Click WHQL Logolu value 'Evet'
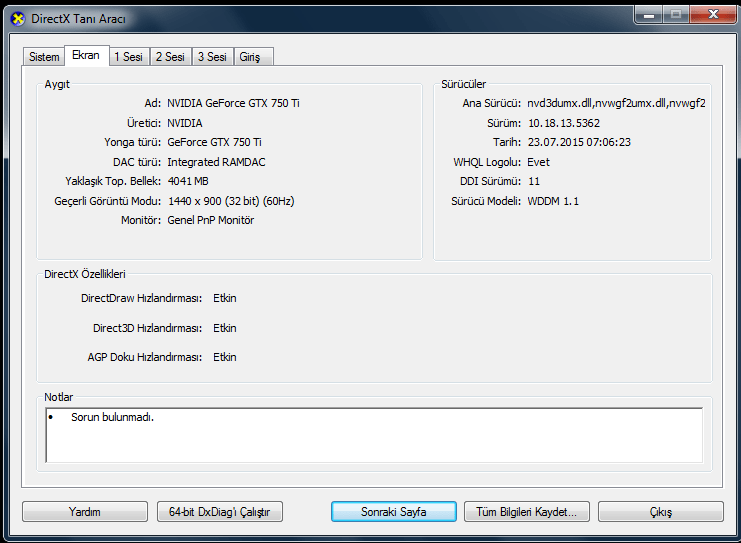Image resolution: width=741 pixels, height=543 pixels. click(x=538, y=162)
